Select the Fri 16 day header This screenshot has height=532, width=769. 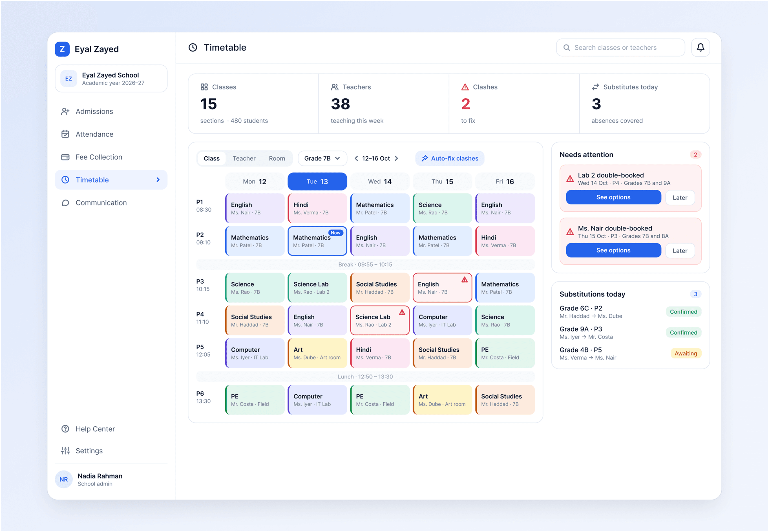505,181
